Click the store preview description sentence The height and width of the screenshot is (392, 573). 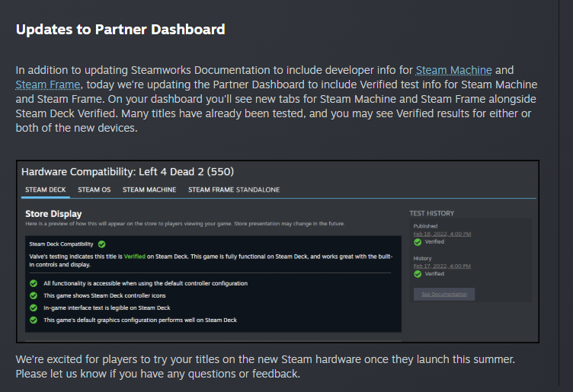(x=185, y=224)
